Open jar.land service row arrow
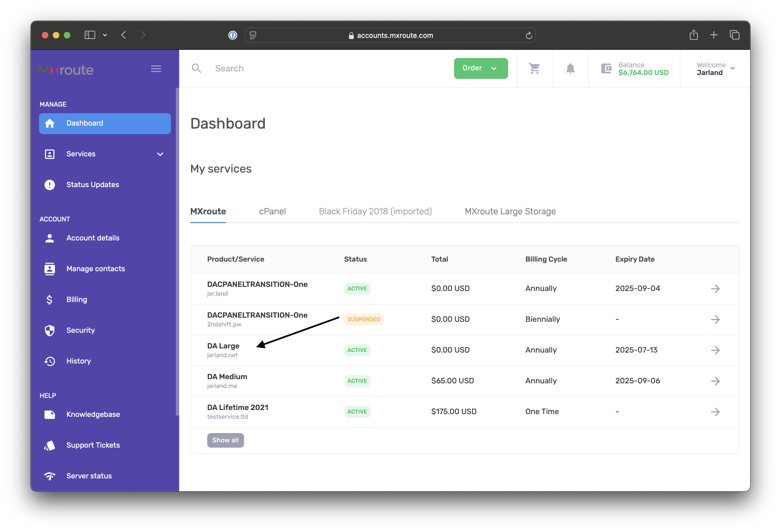 click(715, 289)
